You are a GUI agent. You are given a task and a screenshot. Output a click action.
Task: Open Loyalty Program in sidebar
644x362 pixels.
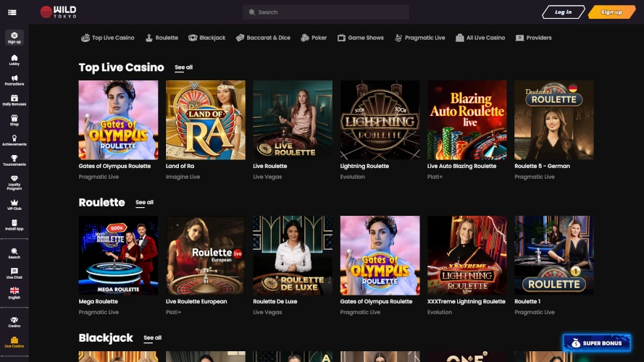point(14,182)
